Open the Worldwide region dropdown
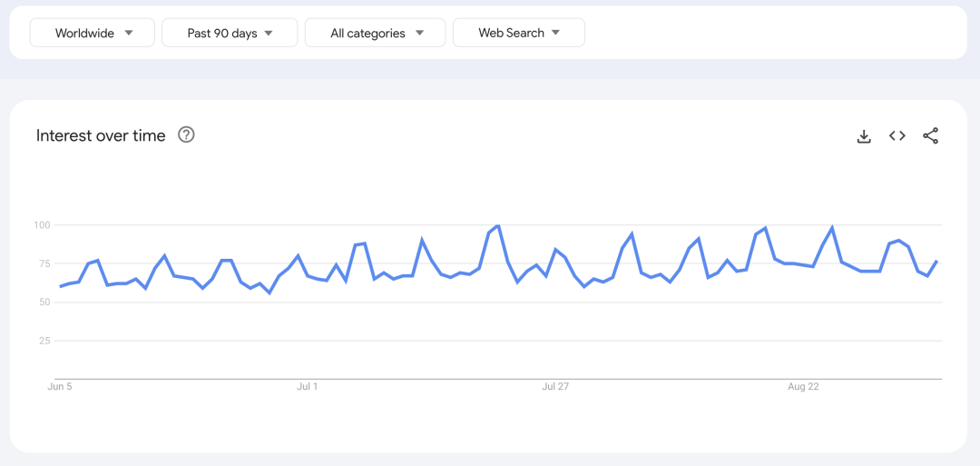This screenshot has width=980, height=466. coord(84,33)
